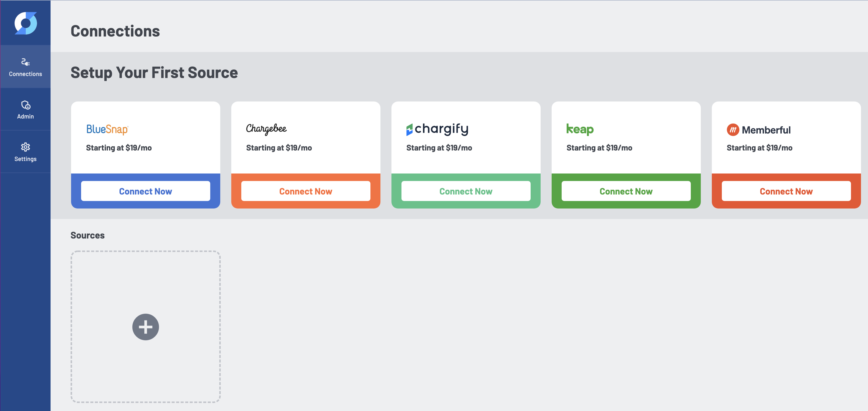Click BlueSnap 'Starting at $19/mo' text

[119, 148]
